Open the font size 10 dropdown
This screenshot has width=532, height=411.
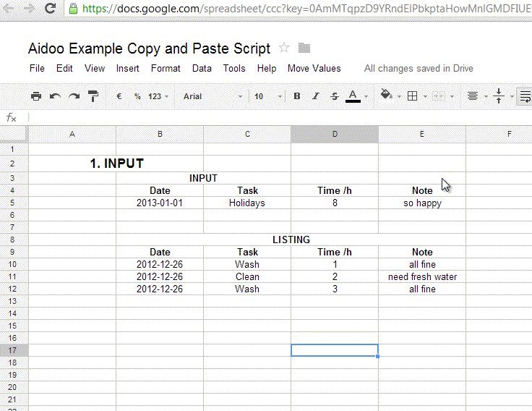click(268, 96)
